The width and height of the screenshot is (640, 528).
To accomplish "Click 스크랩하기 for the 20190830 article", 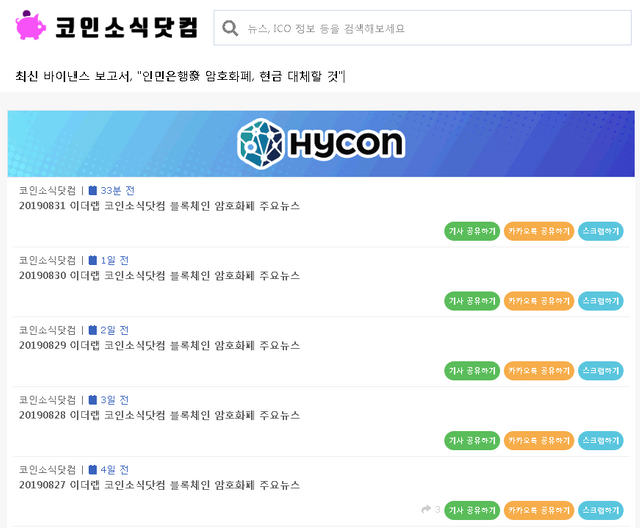I will pyautogui.click(x=601, y=301).
